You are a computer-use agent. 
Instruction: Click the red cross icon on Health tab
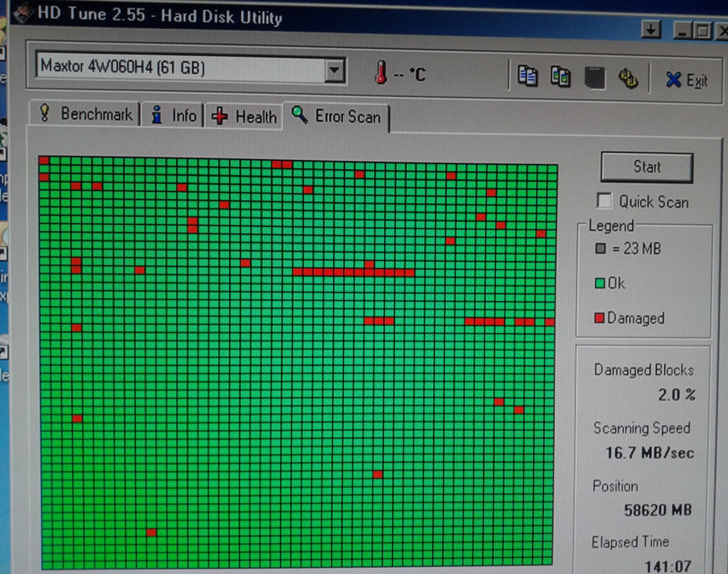click(x=219, y=116)
